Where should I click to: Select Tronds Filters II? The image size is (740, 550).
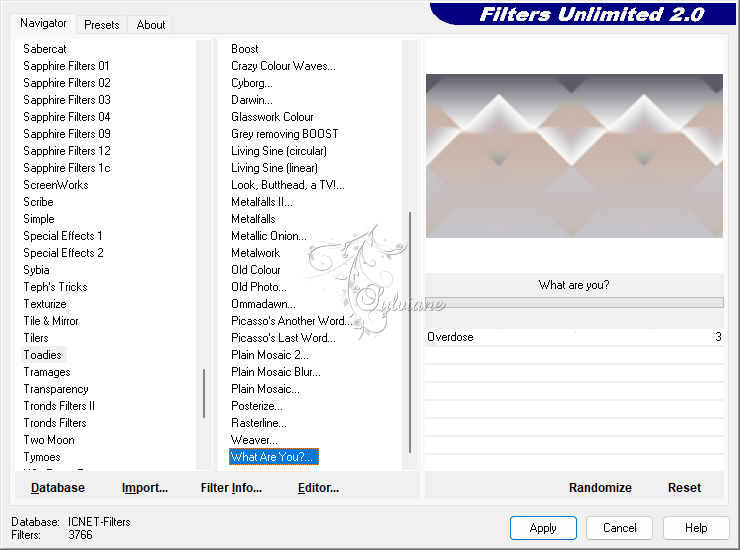tap(59, 406)
